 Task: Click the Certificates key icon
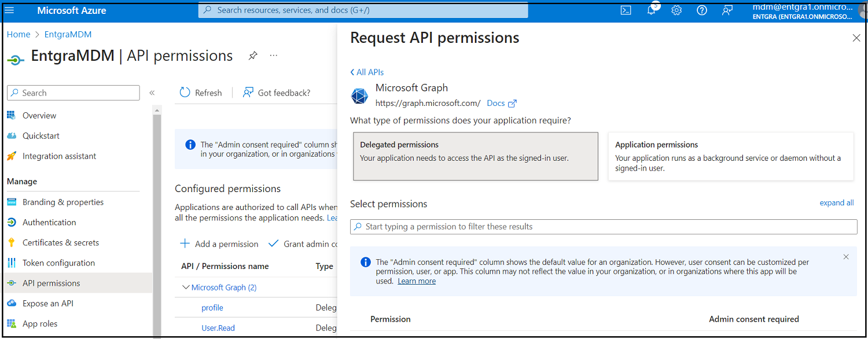click(11, 242)
